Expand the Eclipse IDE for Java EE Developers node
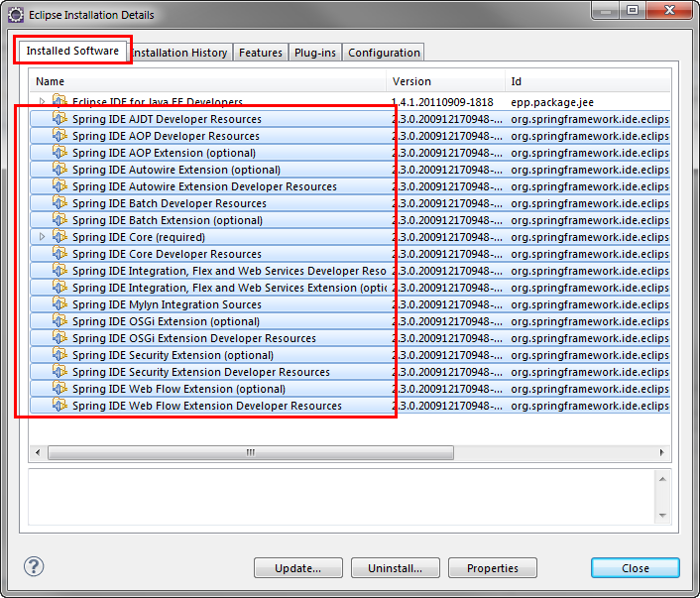 click(x=42, y=101)
